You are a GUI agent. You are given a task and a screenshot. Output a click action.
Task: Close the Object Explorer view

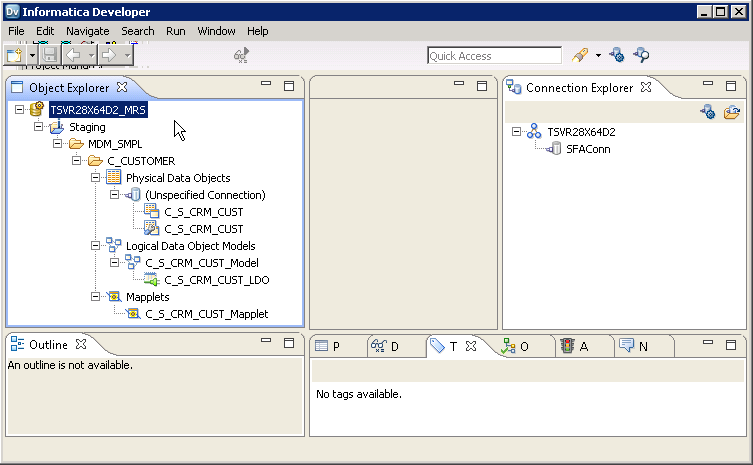tap(122, 87)
